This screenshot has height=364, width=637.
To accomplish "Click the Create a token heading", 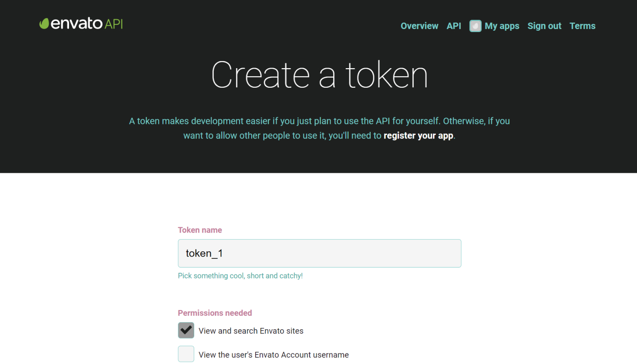I will click(319, 75).
